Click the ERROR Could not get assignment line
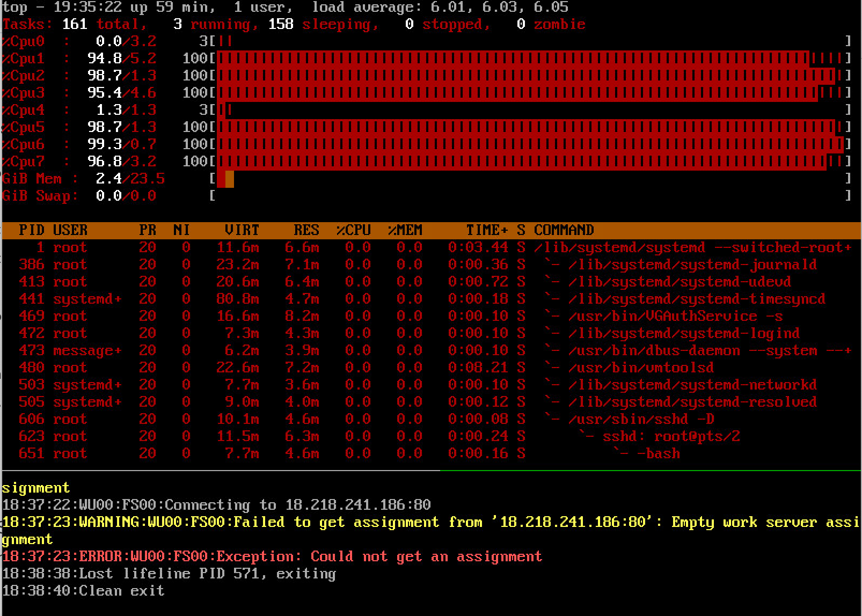 272,556
